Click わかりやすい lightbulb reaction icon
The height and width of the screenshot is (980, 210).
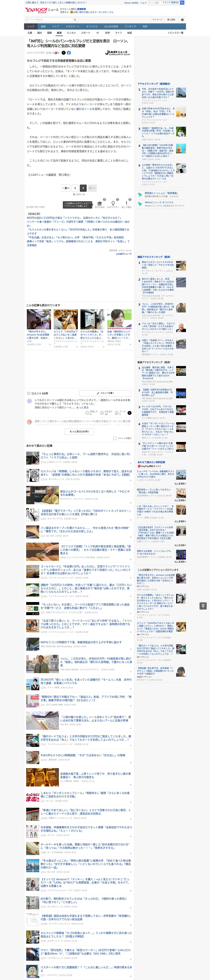point(113,203)
